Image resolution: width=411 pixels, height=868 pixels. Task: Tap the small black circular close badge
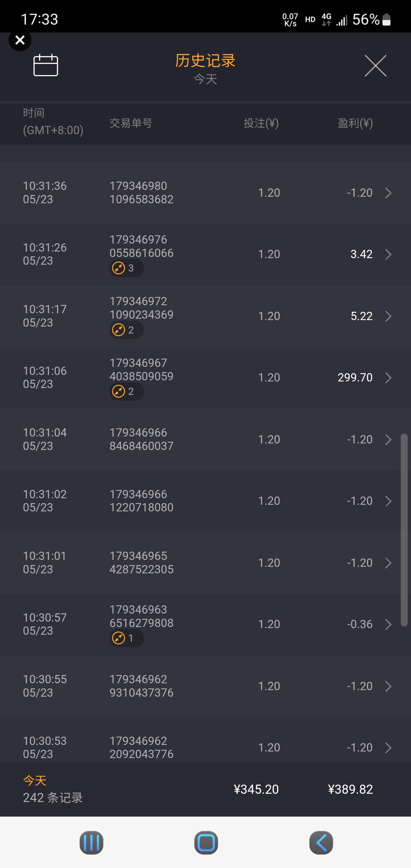(20, 40)
